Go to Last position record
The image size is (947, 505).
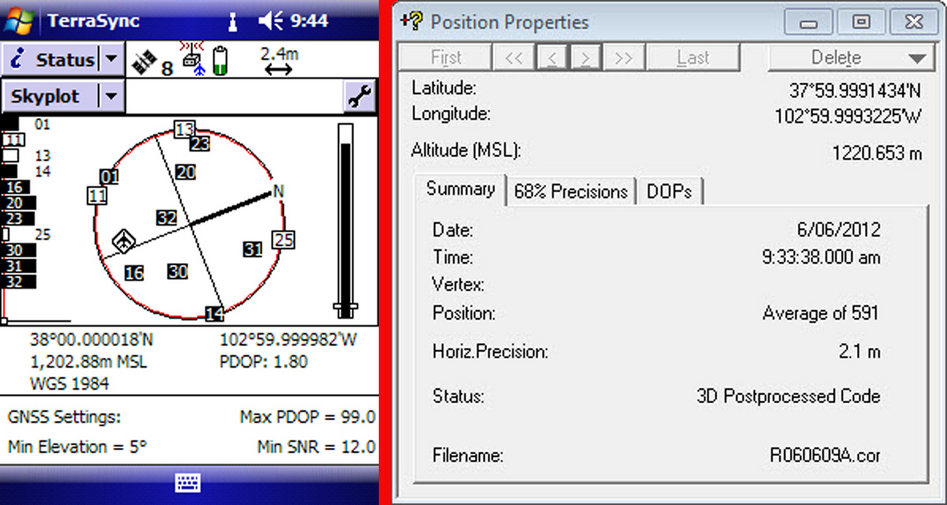coord(693,58)
